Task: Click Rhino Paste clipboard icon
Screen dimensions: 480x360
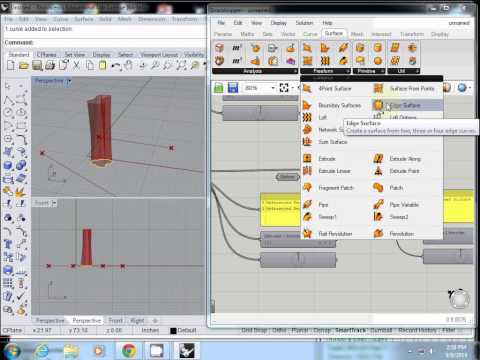Action: [x=103, y=65]
